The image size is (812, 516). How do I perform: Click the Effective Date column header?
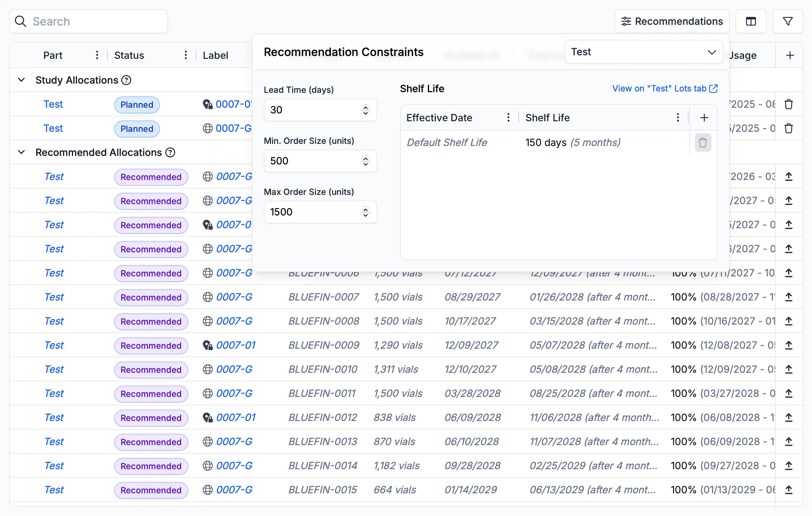[439, 118]
